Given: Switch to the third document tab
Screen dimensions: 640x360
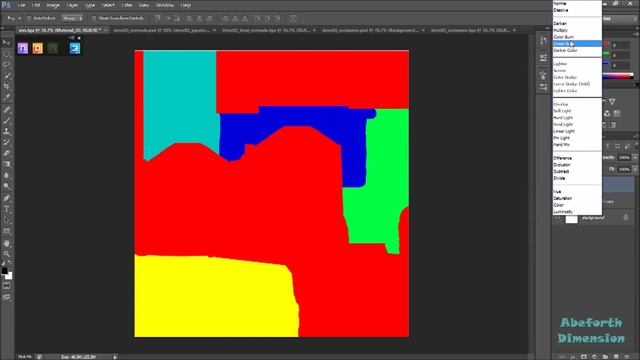Looking at the screenshot, I should (269, 30).
